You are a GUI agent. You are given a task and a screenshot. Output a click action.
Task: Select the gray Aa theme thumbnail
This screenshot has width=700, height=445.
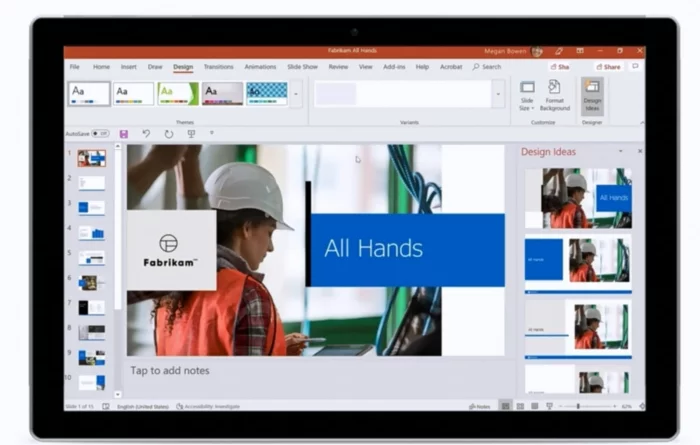point(222,94)
